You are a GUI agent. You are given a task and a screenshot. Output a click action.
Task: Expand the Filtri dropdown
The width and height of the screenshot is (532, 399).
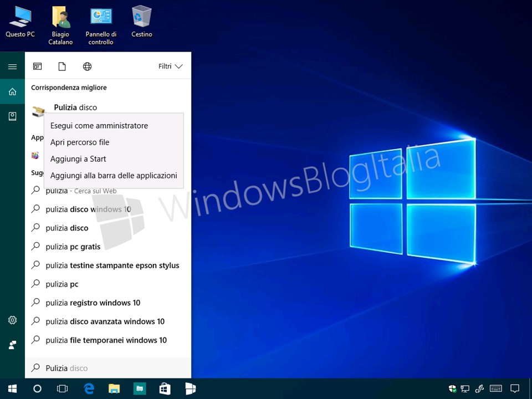pyautogui.click(x=170, y=66)
